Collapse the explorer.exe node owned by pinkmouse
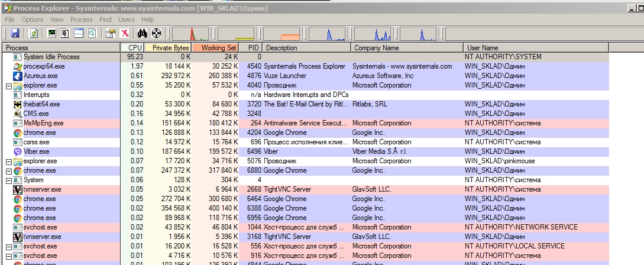The height and width of the screenshot is (265, 644). click(x=9, y=161)
